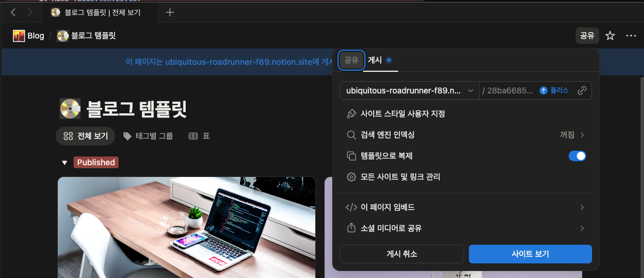The width and height of the screenshot is (644, 278).
Task: Click the Blog workspace icon in breadcrumb
Action: 19,36
